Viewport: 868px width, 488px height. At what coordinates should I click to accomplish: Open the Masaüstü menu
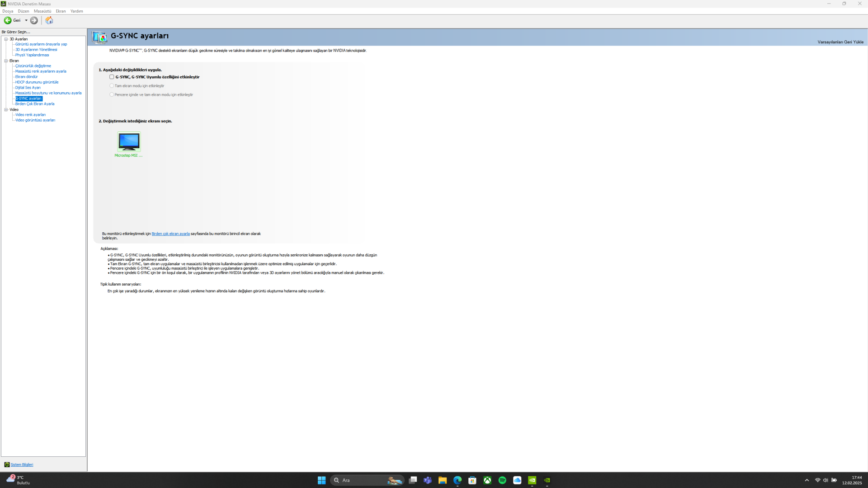(x=42, y=11)
